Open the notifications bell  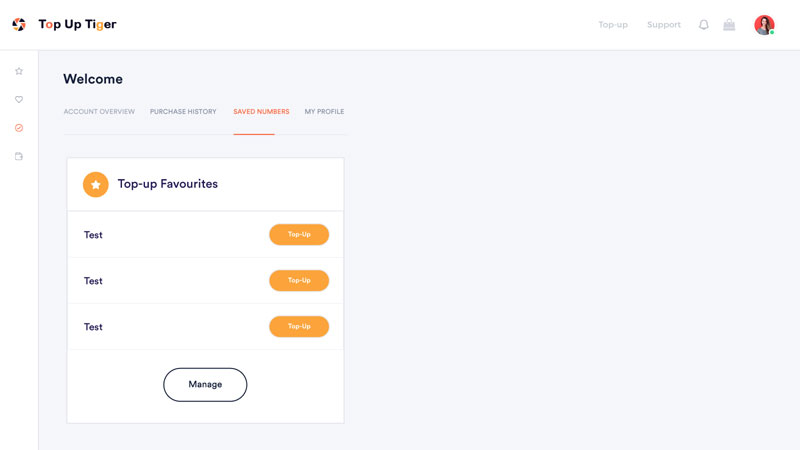pos(704,25)
